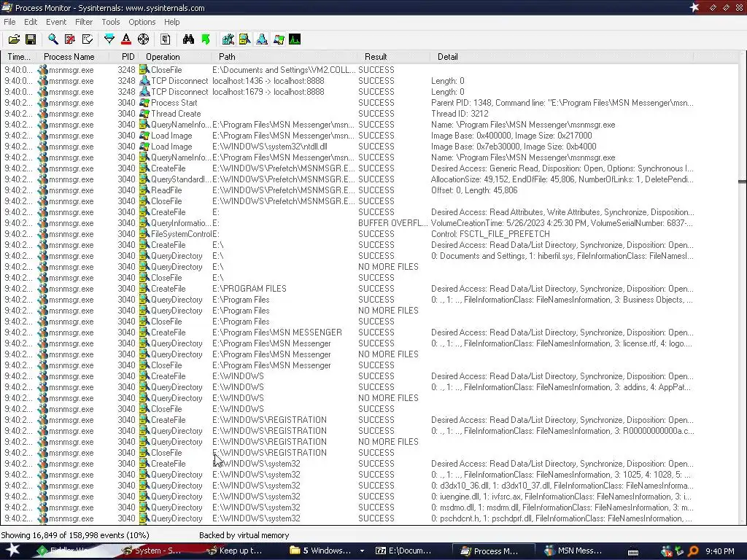Click the Time column header

click(x=19, y=57)
